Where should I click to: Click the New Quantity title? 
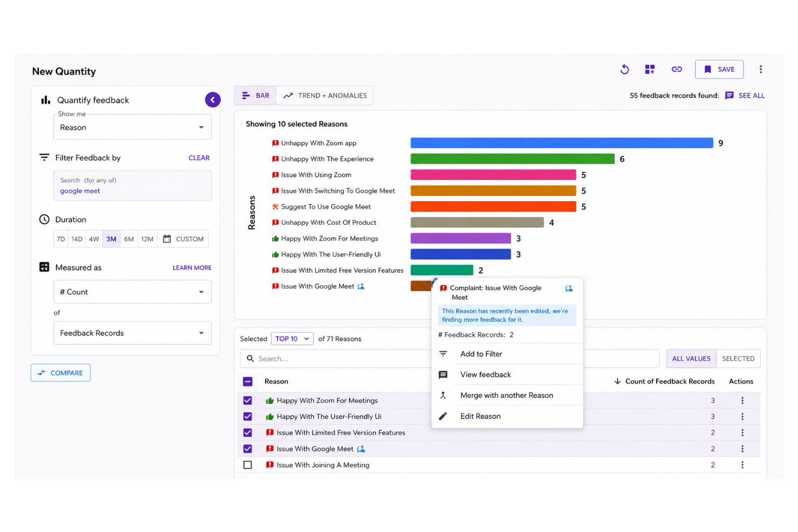[64, 71]
